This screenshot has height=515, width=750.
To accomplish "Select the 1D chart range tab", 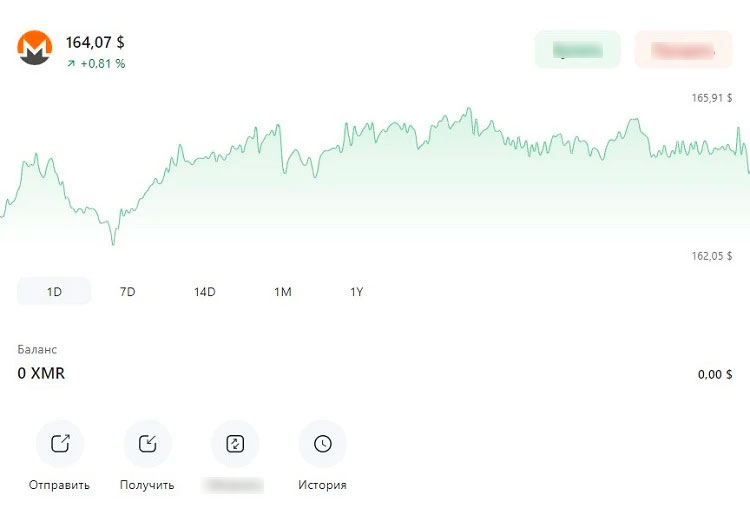I will pyautogui.click(x=54, y=292).
